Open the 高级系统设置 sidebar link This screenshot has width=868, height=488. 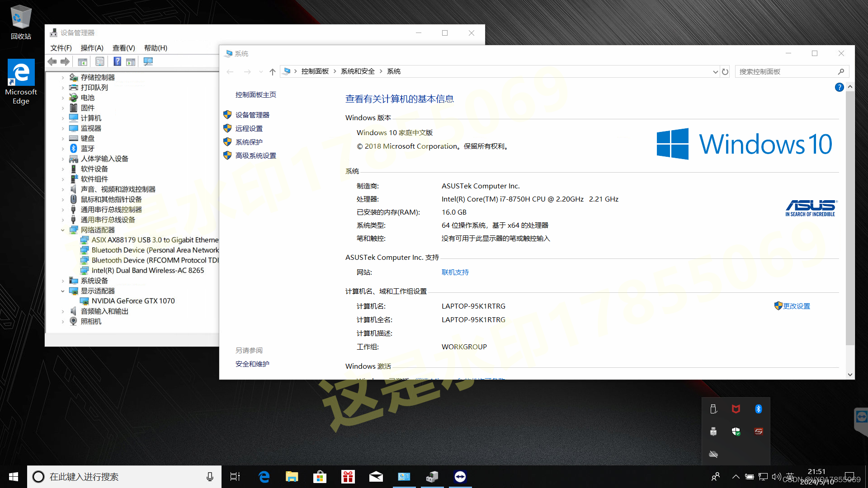(x=255, y=156)
